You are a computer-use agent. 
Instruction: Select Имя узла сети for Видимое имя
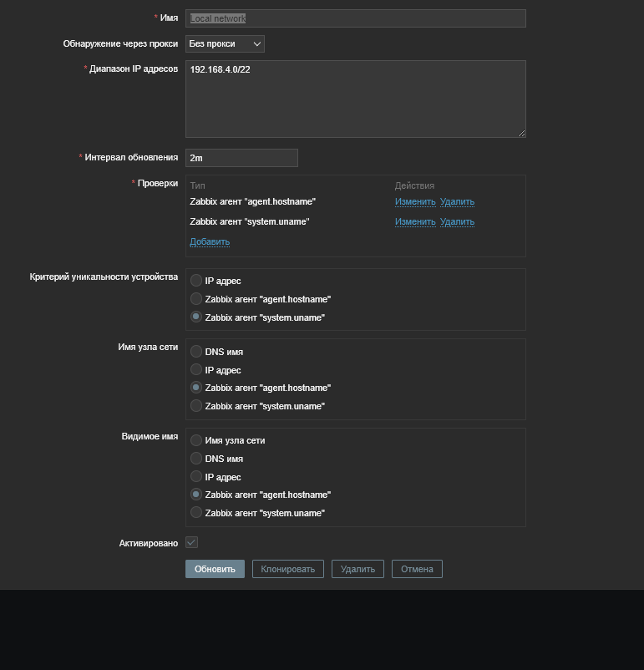tap(196, 440)
